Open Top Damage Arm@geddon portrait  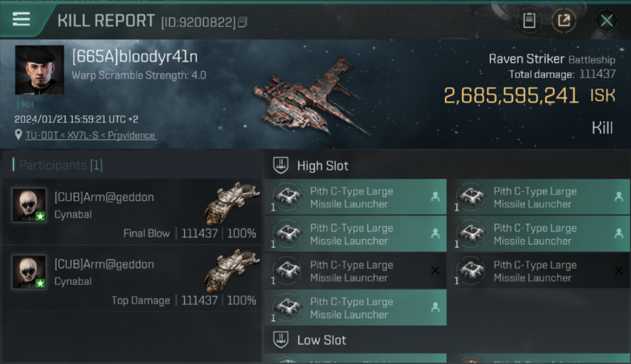click(x=29, y=272)
